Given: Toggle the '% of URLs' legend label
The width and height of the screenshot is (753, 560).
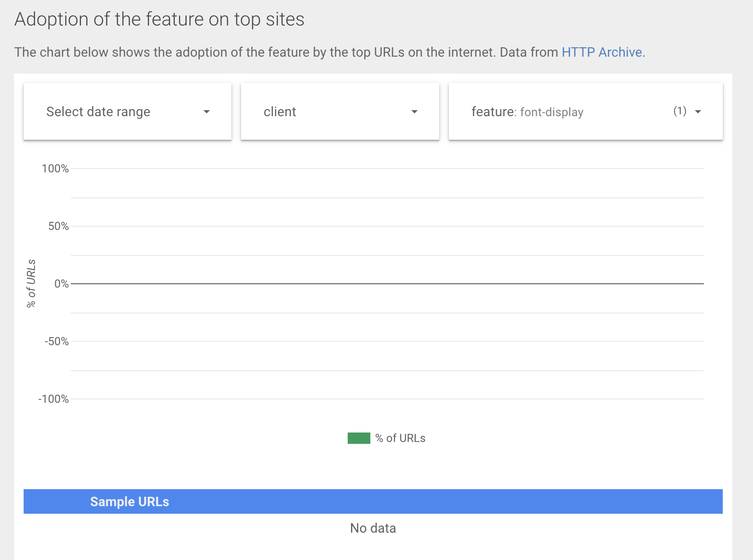Looking at the screenshot, I should [x=400, y=438].
